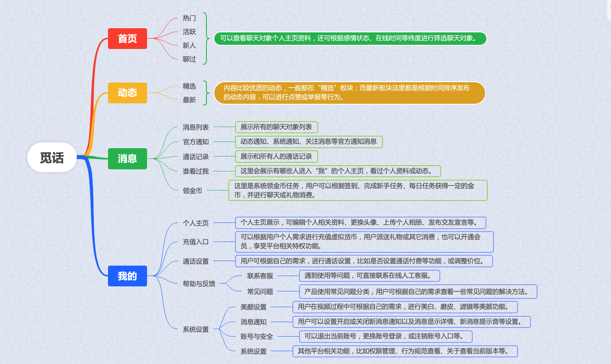Viewport: 611px width, 364px height.
Task: Select the 精选 subtopic
Action: 189,86
